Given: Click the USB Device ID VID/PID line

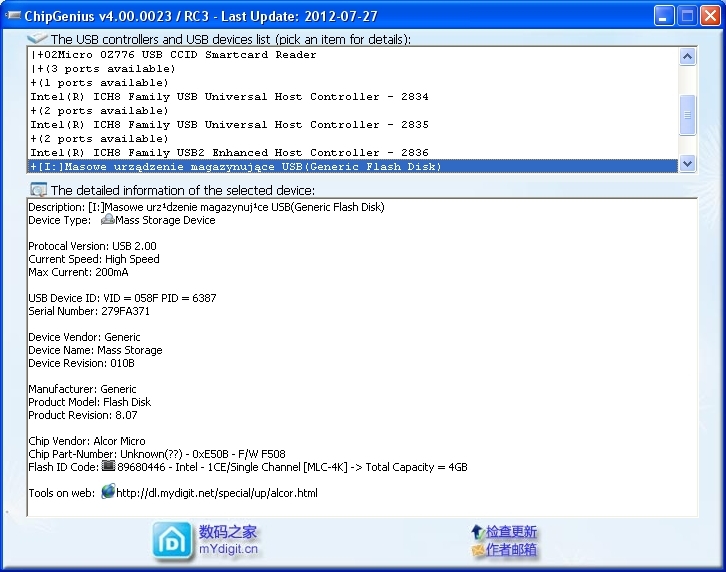Looking at the screenshot, I should pos(122,298).
